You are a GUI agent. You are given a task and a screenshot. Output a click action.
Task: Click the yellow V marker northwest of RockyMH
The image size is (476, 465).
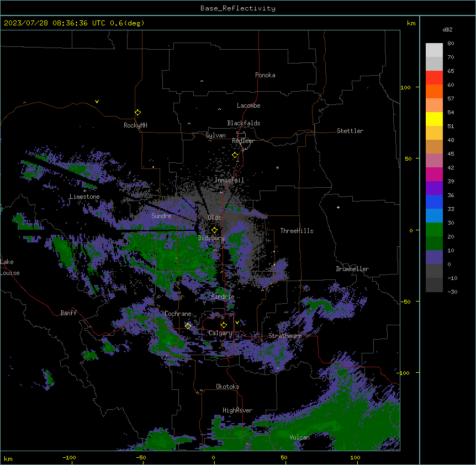coord(97,102)
